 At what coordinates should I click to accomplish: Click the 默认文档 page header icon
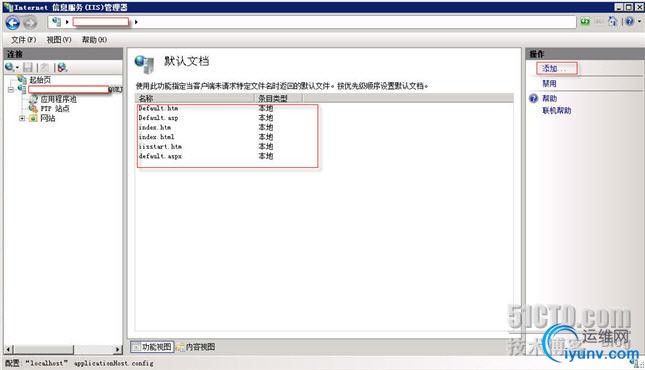click(x=144, y=64)
